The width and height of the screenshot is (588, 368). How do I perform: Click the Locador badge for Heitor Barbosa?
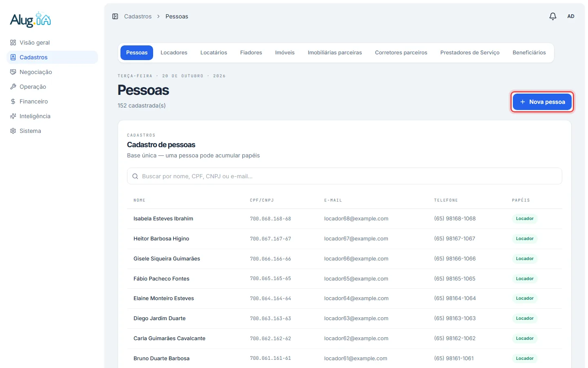pos(525,239)
